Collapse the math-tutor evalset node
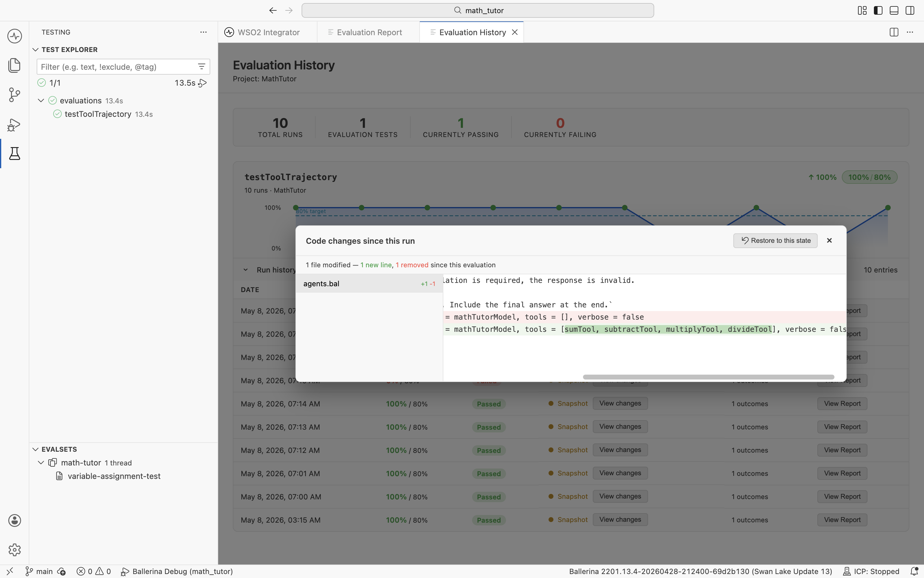Screen dimensions: 924x578 click(41, 462)
